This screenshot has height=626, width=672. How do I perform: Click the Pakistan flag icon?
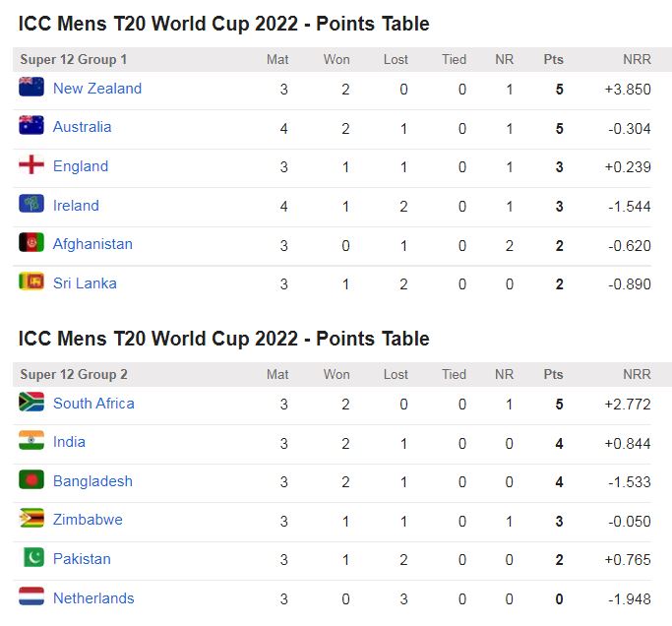click(x=31, y=558)
